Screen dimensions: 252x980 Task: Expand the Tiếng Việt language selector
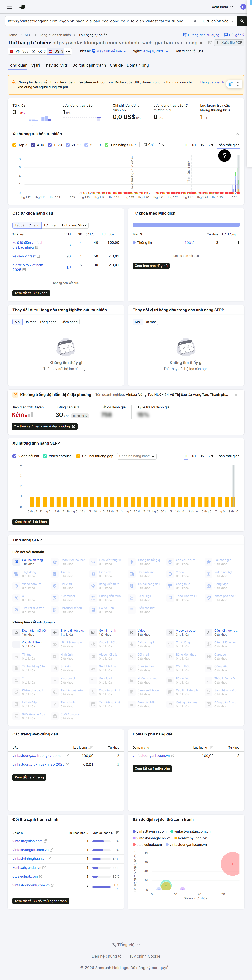126,945
